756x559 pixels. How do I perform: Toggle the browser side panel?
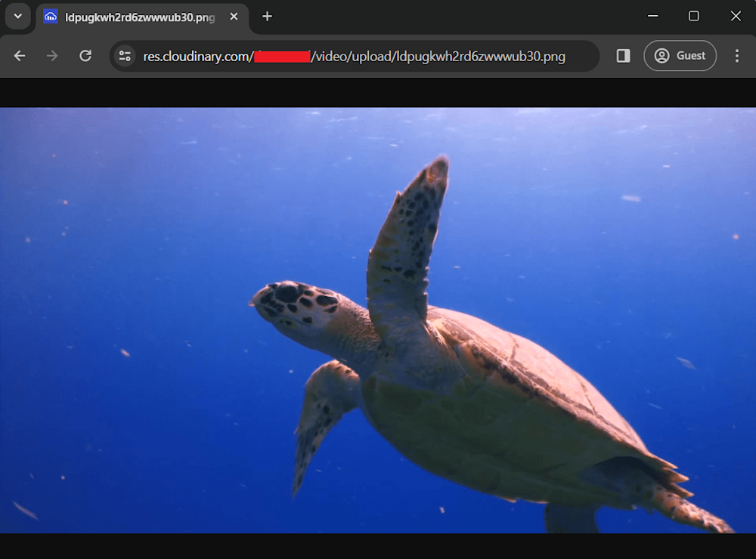623,56
